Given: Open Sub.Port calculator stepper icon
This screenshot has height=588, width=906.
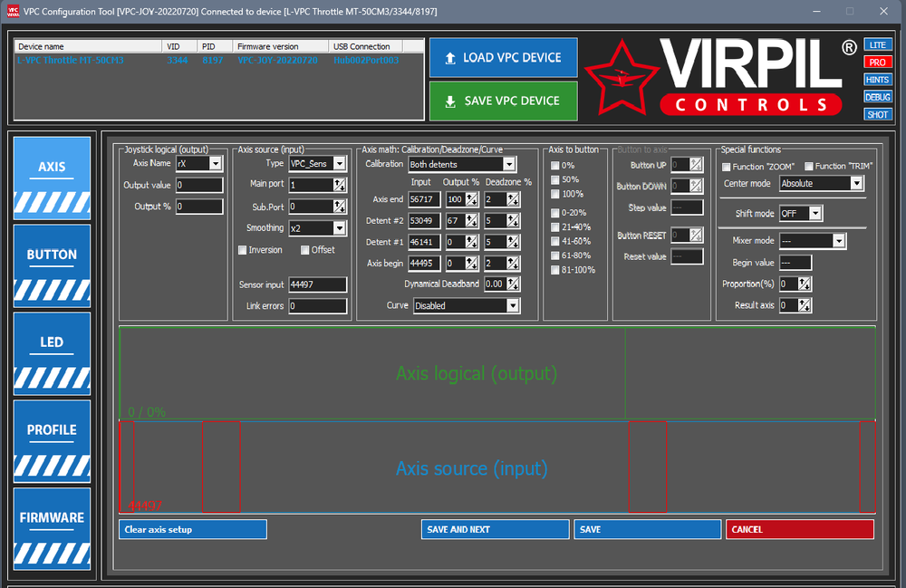Looking at the screenshot, I should click(340, 207).
